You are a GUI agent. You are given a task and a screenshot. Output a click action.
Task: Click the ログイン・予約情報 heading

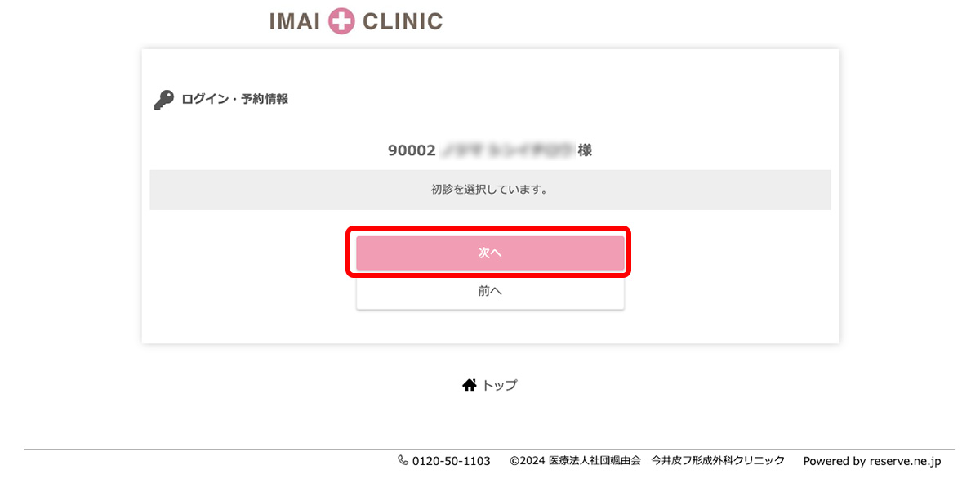point(235,100)
